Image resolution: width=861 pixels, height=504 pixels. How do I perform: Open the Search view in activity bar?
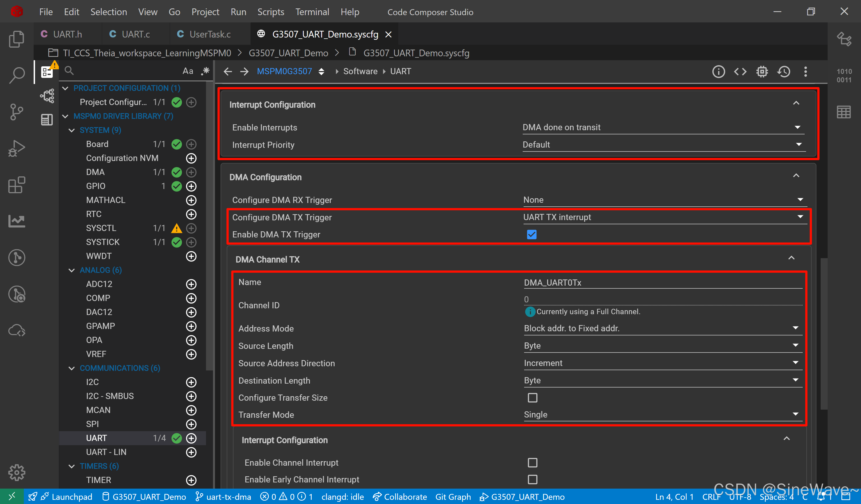pyautogui.click(x=17, y=75)
